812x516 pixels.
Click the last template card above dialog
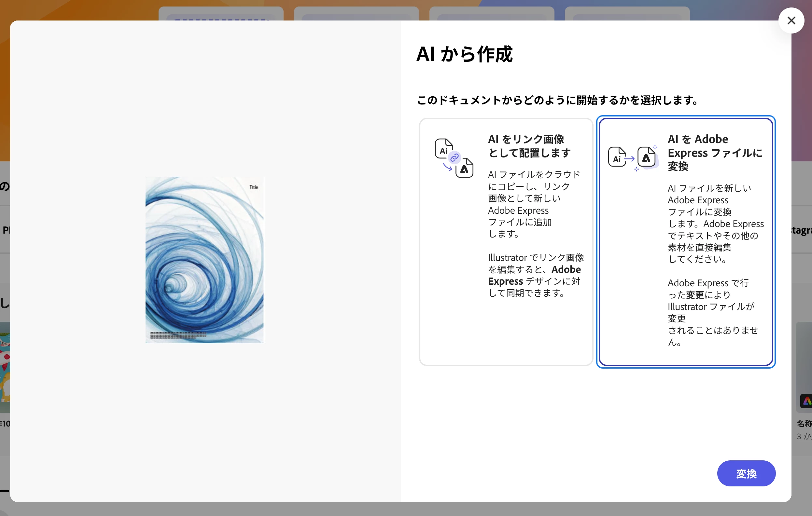(x=627, y=13)
